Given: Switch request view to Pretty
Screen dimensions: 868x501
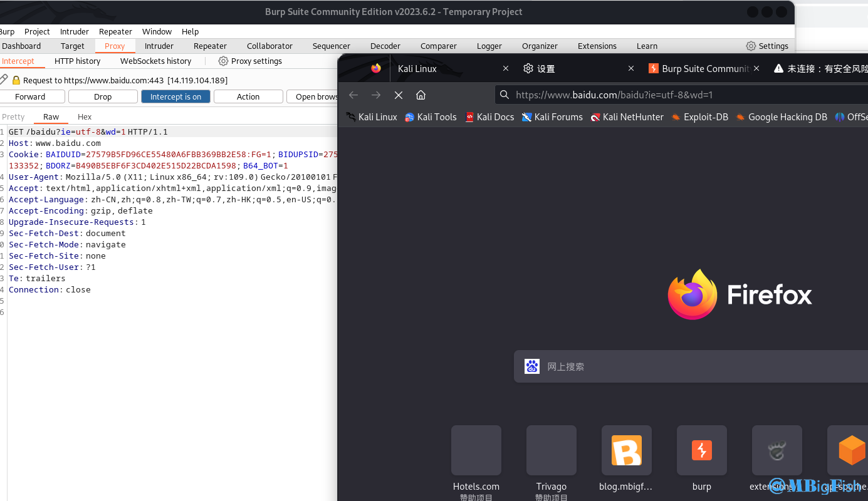Looking at the screenshot, I should 13,117.
